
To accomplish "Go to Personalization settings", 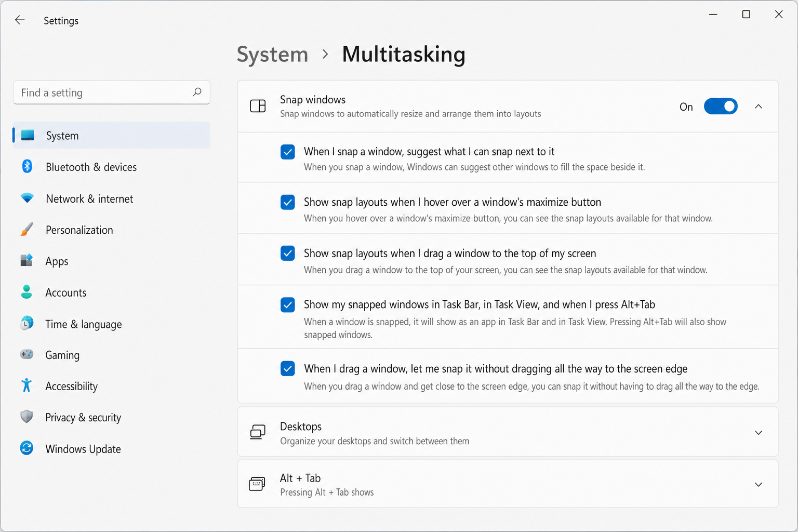I will [112, 230].
